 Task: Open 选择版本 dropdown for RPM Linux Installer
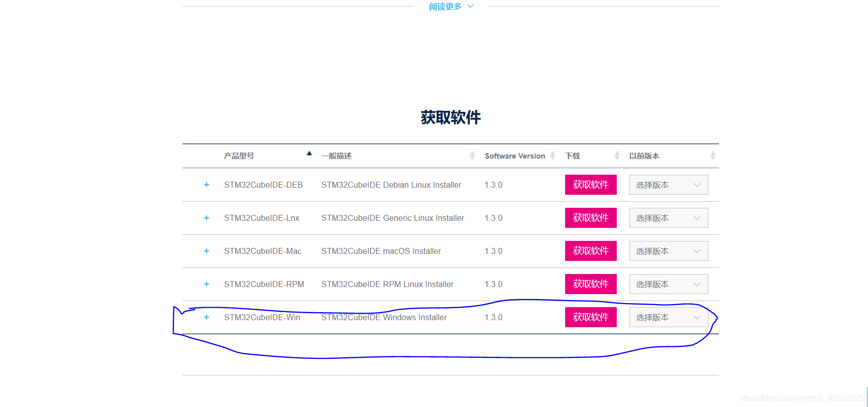[x=668, y=284]
